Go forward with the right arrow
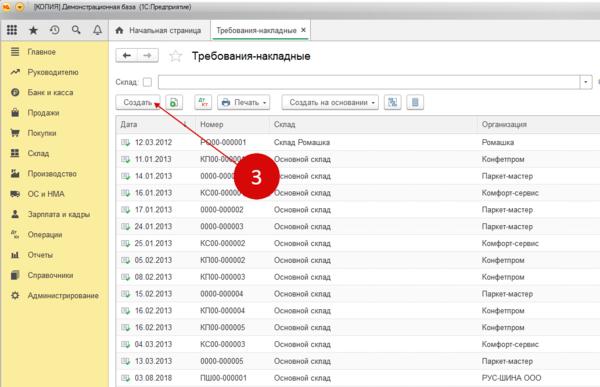This screenshot has width=600, height=387. tap(148, 56)
